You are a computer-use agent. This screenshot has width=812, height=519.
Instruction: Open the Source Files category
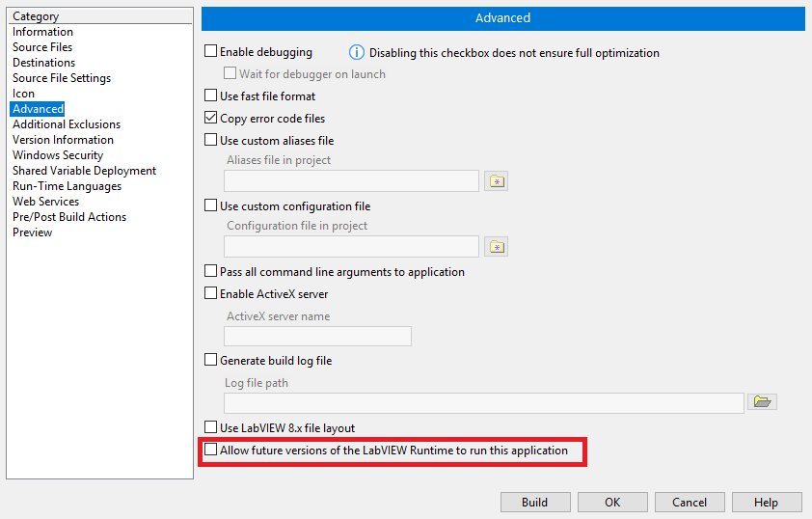point(42,47)
